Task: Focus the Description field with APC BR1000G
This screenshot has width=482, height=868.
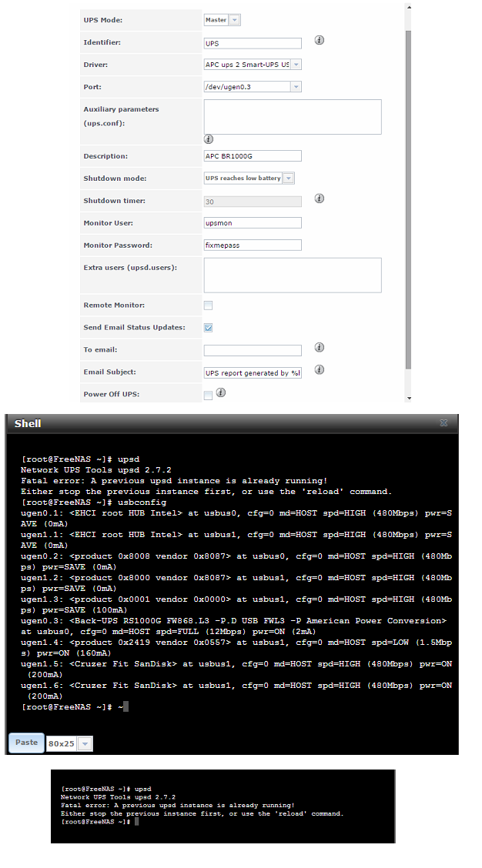Action: click(x=253, y=156)
